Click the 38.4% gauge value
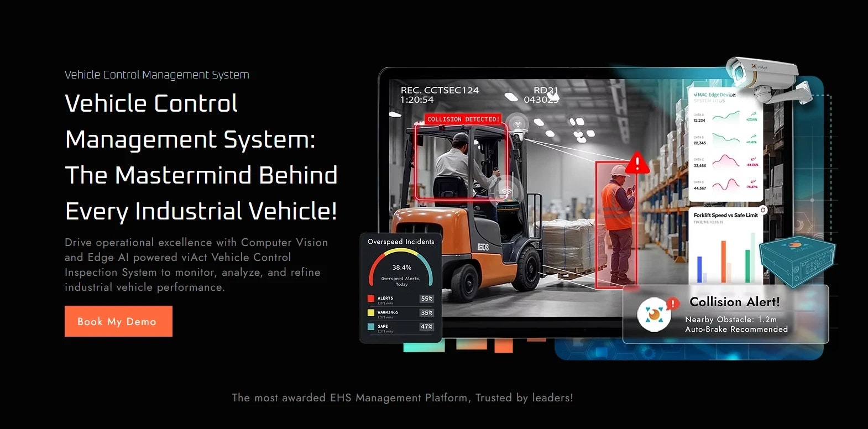Viewport: 868px width, 429px height. click(x=402, y=268)
